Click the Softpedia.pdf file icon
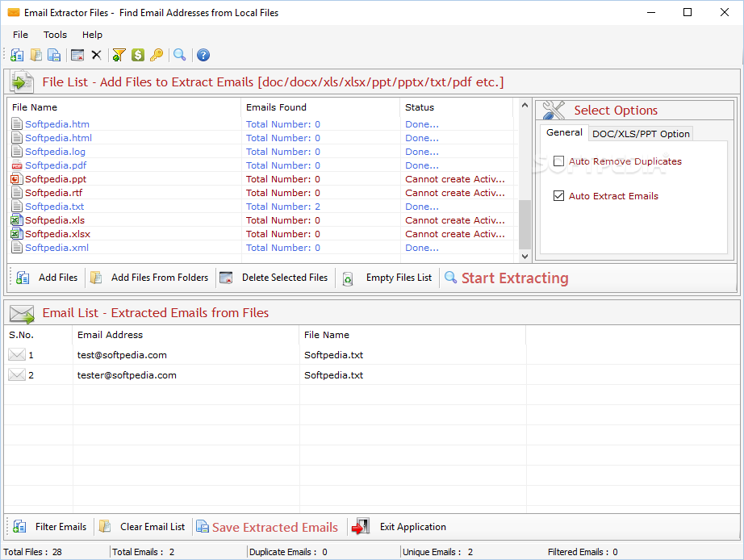744x560 pixels. pyautogui.click(x=17, y=165)
